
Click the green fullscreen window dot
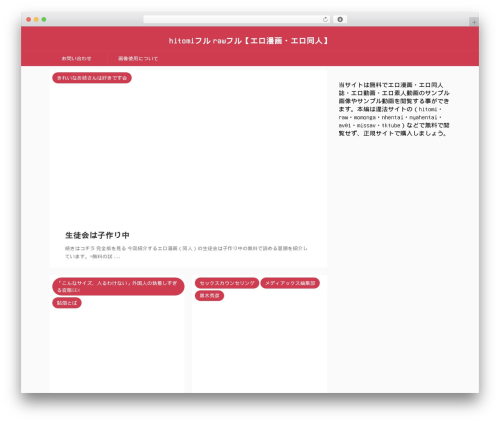[44, 20]
